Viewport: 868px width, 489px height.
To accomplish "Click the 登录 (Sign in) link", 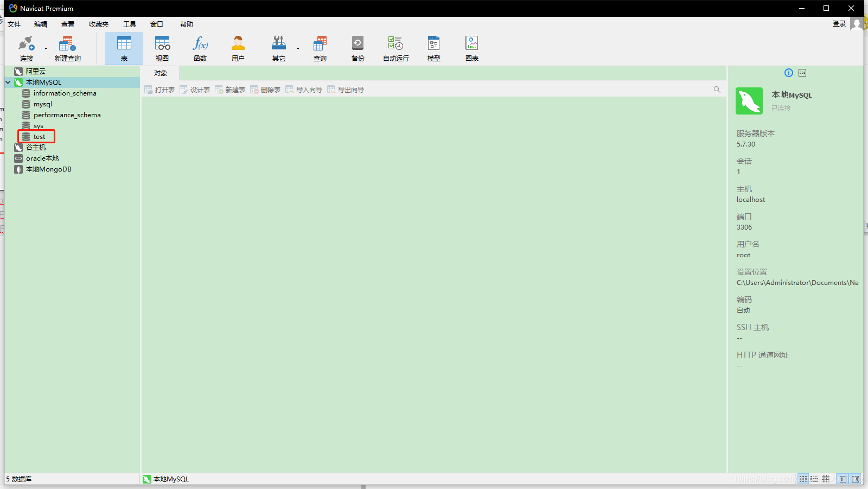I will (x=839, y=24).
